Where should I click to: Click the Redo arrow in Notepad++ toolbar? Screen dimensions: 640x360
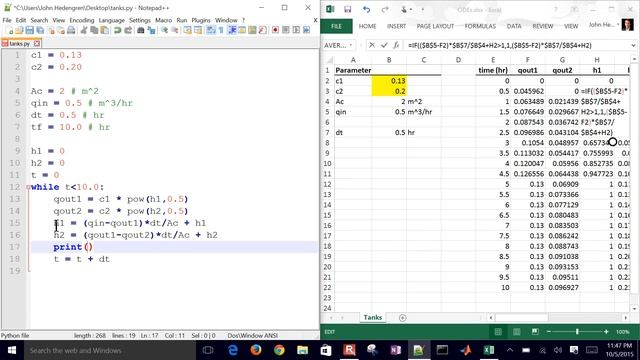128,30
